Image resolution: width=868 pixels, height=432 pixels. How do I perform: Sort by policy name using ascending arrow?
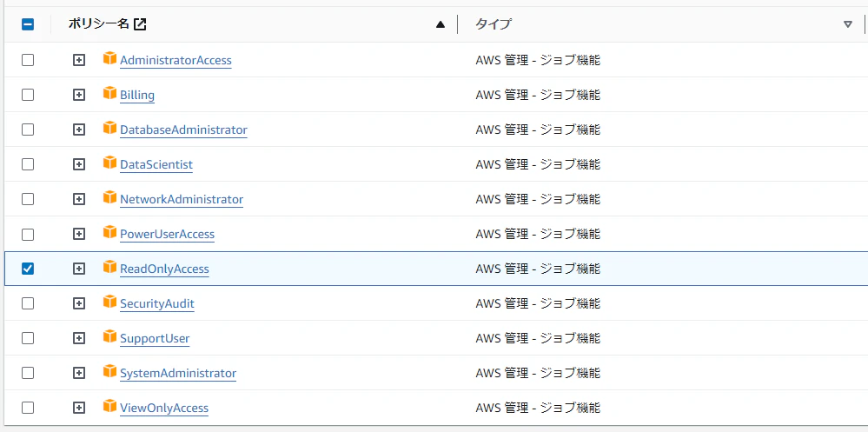pyautogui.click(x=441, y=23)
